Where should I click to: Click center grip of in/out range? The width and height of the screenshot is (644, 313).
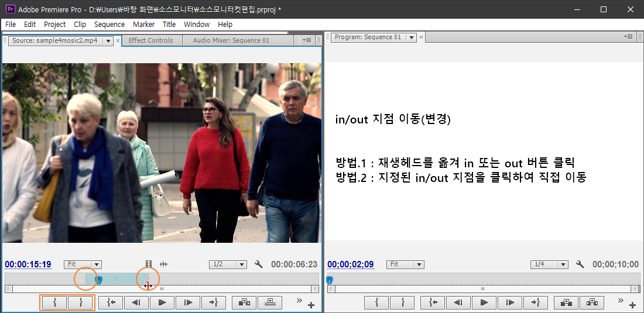(117, 279)
